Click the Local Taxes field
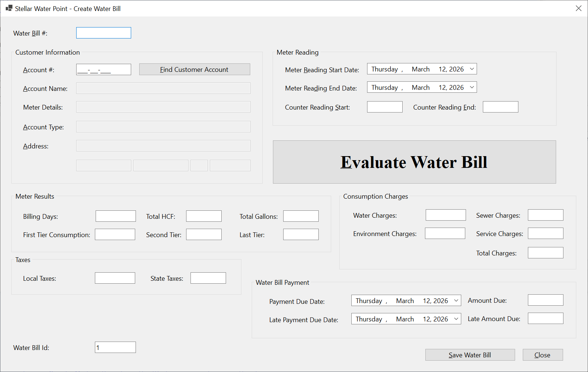This screenshot has width=588, height=372. (x=115, y=278)
